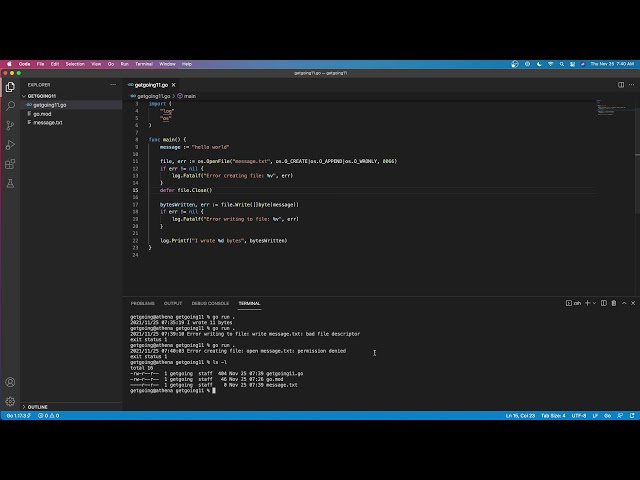Open Spotlight search in the menu bar
Image resolution: width=640 pixels, height=480 pixels.
[x=562, y=64]
